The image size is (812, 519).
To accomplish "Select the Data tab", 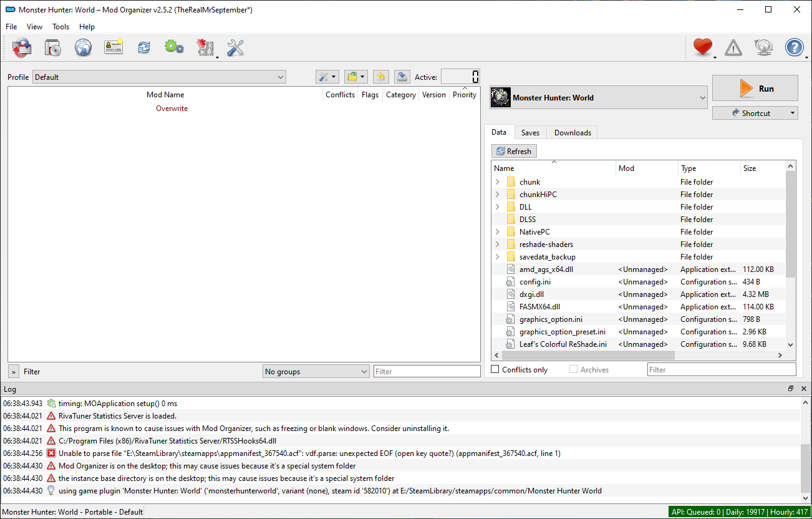I will (499, 132).
